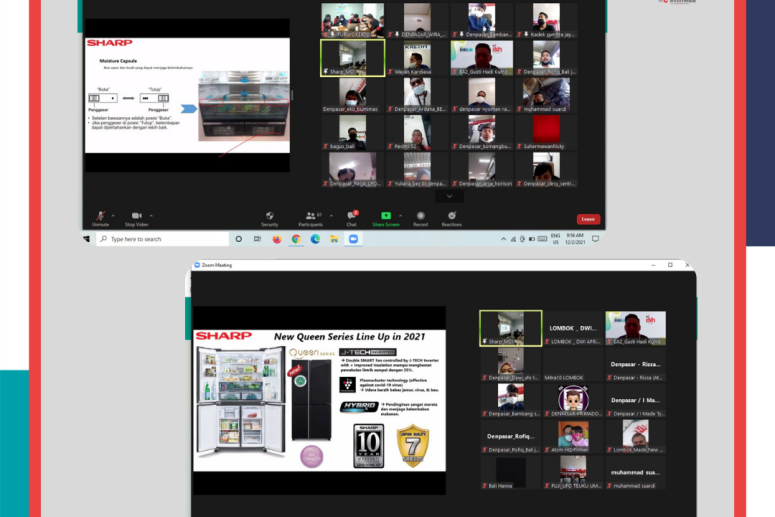Open Task View on the taskbar
775x517 pixels.
(x=258, y=239)
